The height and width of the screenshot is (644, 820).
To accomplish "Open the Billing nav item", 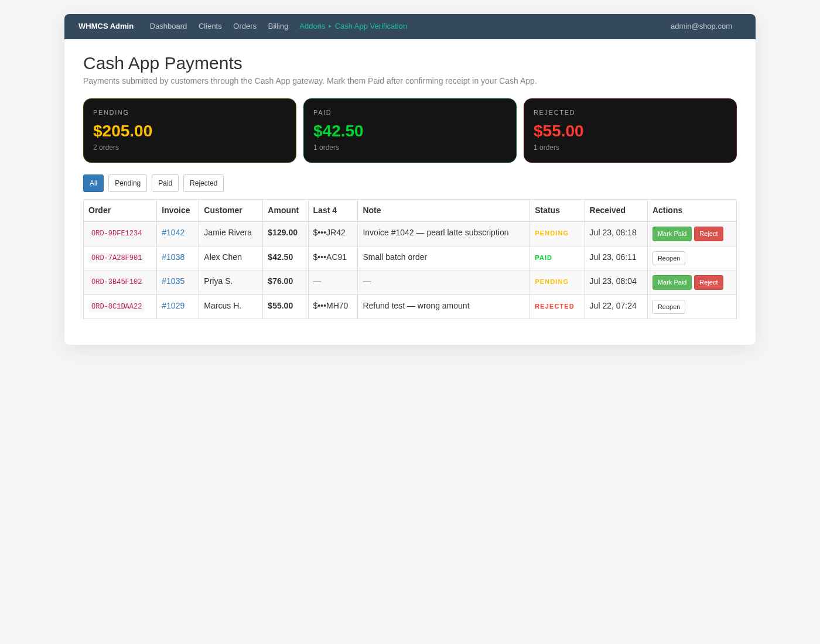I will [278, 26].
